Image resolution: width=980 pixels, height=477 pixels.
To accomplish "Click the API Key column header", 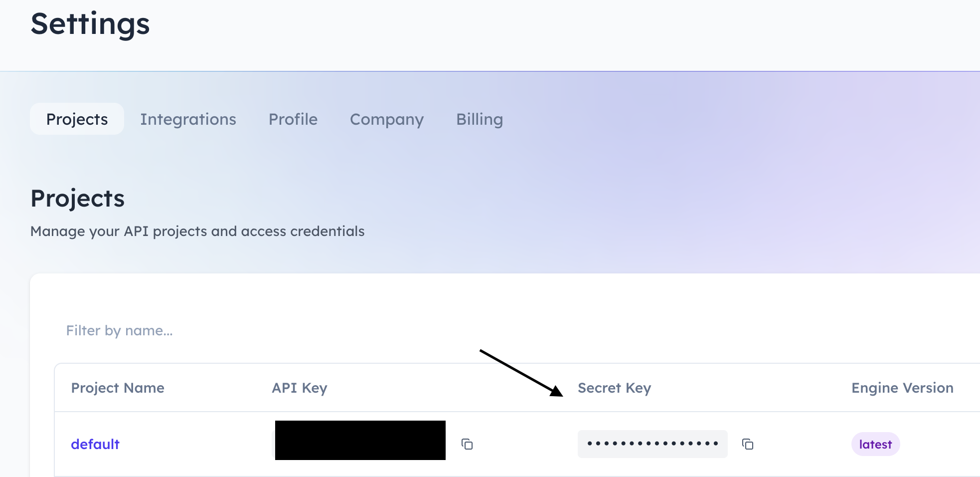I will (x=299, y=388).
